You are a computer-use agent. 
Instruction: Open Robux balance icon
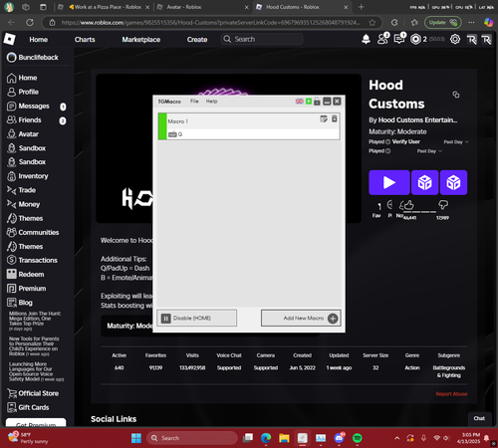415,39
